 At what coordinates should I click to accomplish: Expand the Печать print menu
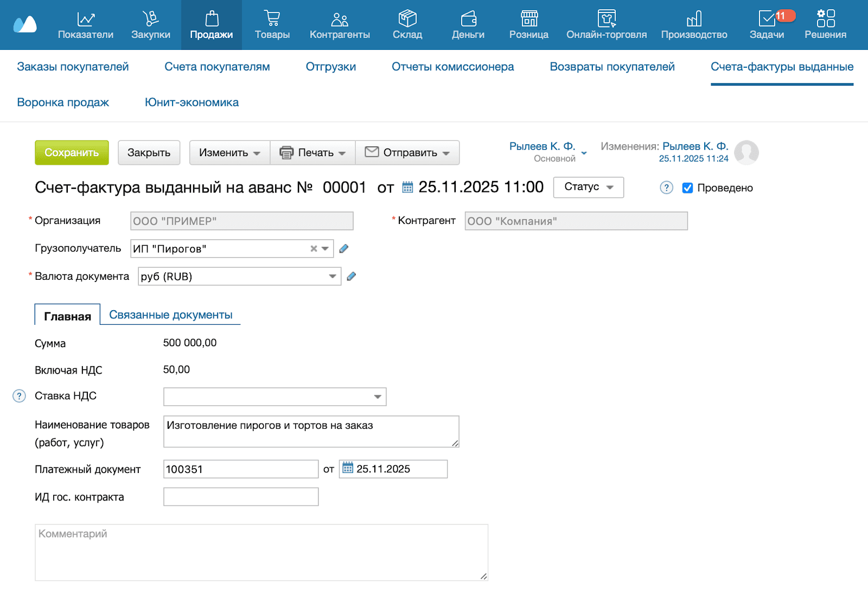(312, 153)
